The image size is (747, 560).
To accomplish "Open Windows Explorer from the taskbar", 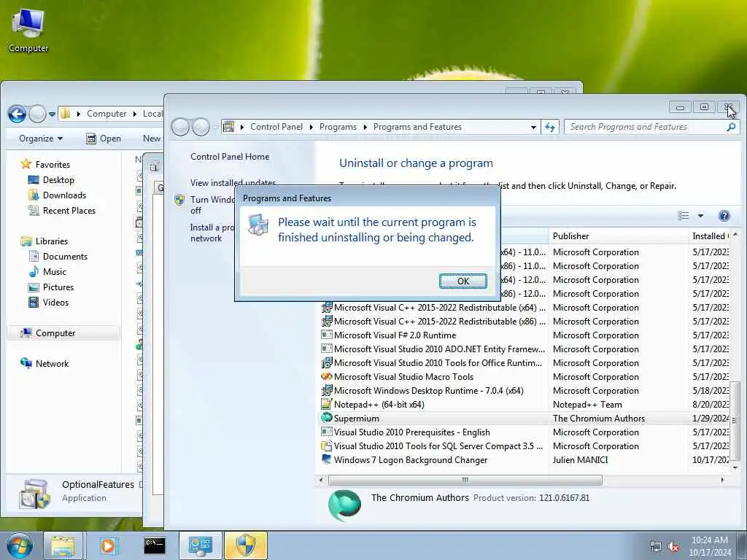I will click(x=63, y=545).
